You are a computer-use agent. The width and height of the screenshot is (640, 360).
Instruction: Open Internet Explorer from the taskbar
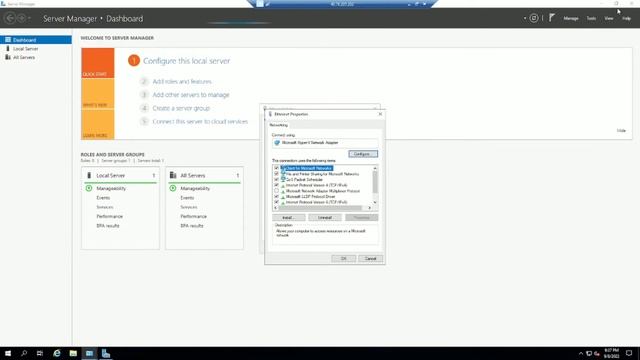[57, 353]
